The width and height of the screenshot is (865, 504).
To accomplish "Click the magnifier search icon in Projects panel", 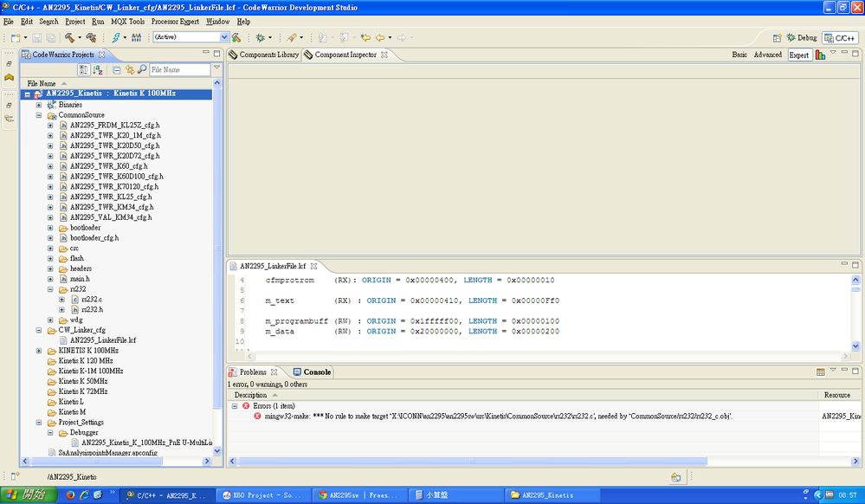I will [142, 69].
